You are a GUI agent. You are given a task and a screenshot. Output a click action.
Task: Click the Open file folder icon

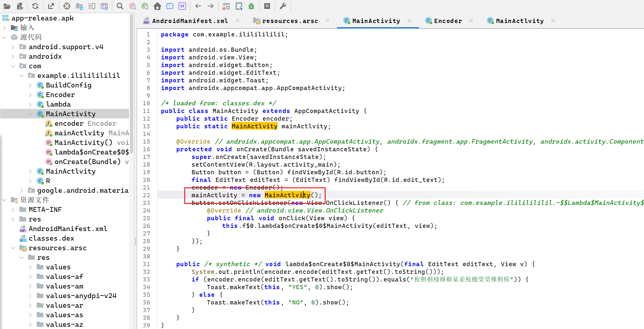coord(7,6)
